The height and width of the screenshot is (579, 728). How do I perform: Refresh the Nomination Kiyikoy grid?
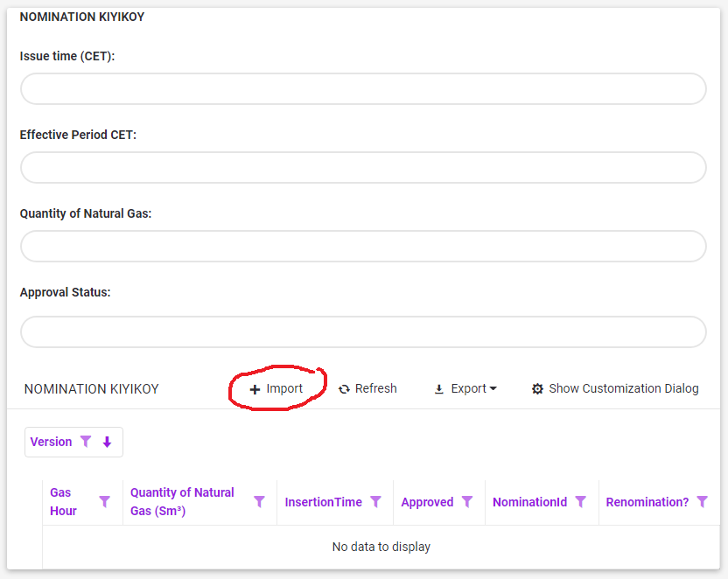pyautogui.click(x=367, y=388)
